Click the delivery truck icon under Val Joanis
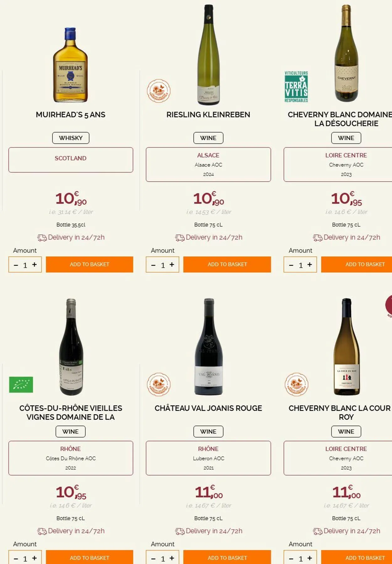 point(180,531)
